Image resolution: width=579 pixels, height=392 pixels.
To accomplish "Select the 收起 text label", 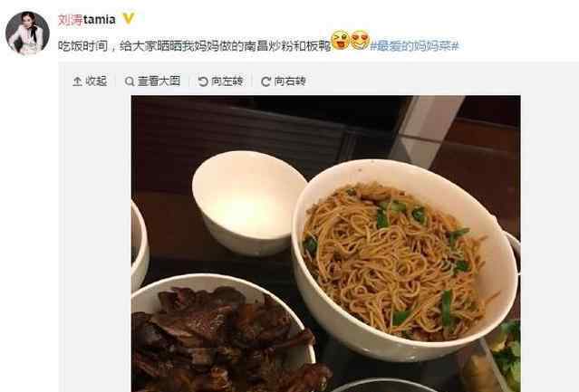I will coord(96,81).
